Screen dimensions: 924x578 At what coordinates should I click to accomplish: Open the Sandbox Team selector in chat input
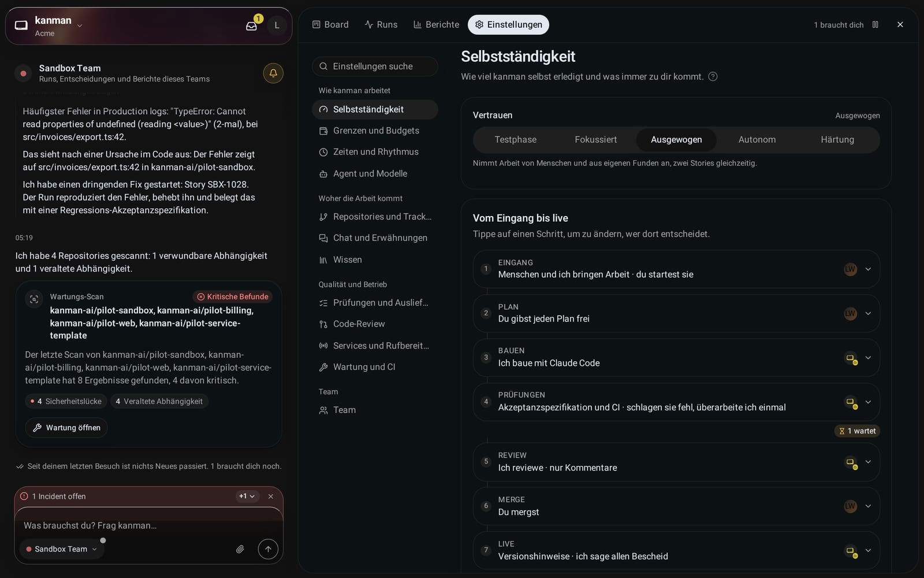click(62, 549)
